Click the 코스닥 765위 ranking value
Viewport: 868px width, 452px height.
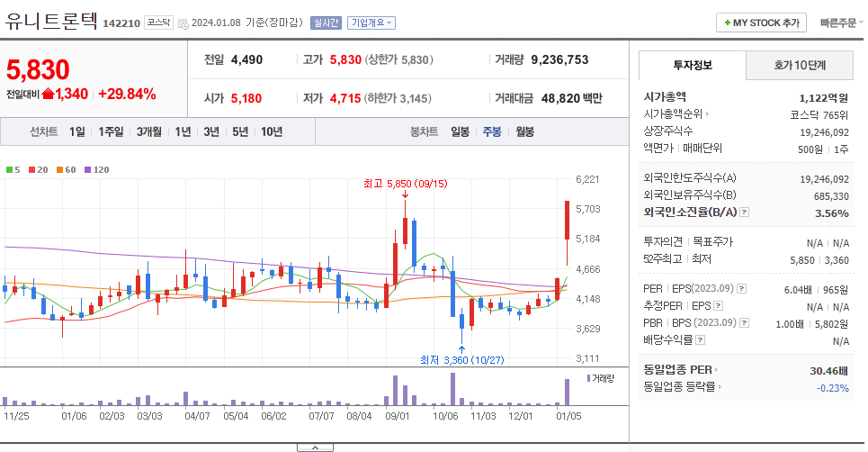click(x=819, y=115)
